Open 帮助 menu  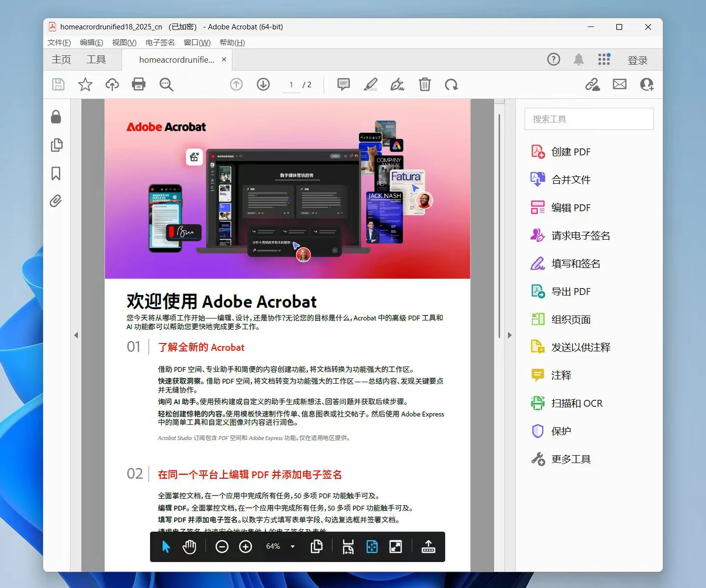click(232, 43)
